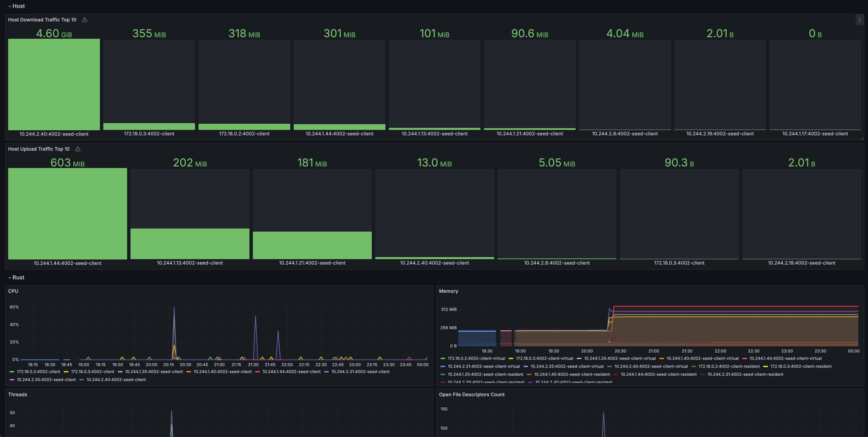The image size is (868, 437).
Task: Click Threads panel title
Action: pyautogui.click(x=18, y=394)
